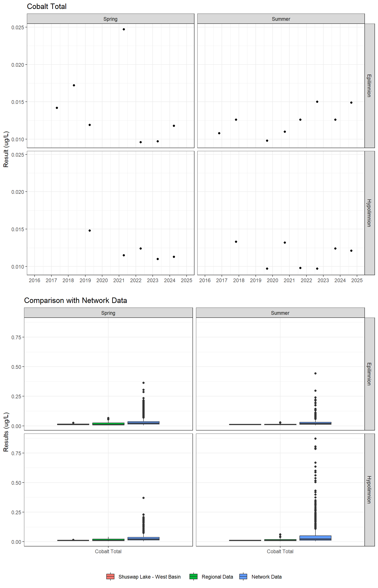Click the green Regional Data legend swatch
This screenshot has height=588, width=378.
[x=193, y=576]
